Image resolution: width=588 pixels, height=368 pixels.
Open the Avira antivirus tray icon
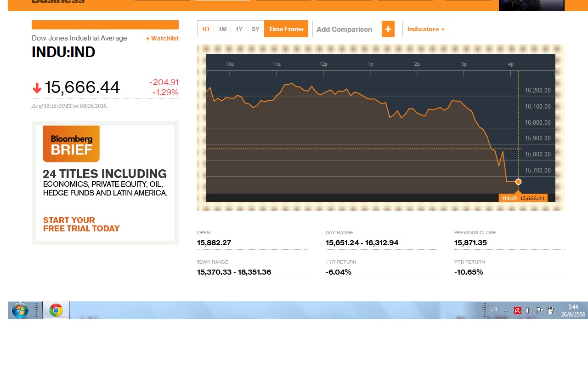tap(517, 310)
